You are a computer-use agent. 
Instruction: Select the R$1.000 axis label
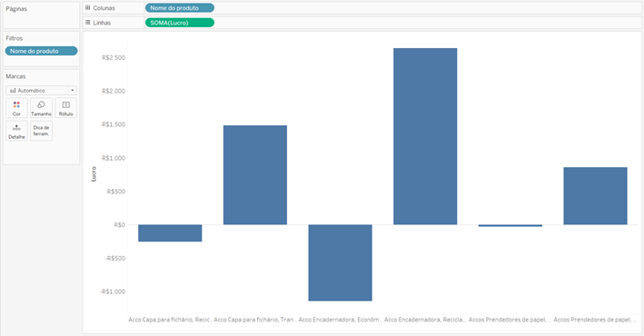tap(114, 158)
